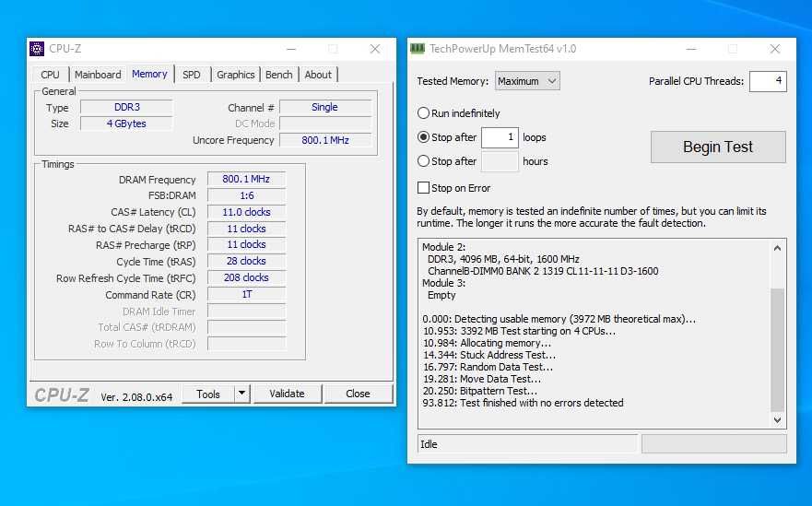
Task: Click the MemTest64 title bar app icon
Action: 418,48
